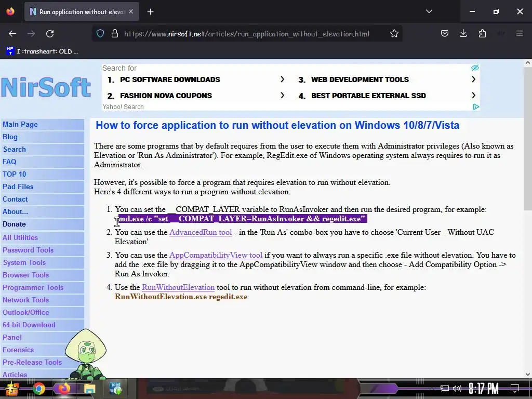Open WEB DEVELOPMENT TOOLS ad link
The height and width of the screenshot is (399, 532).
[360, 79]
